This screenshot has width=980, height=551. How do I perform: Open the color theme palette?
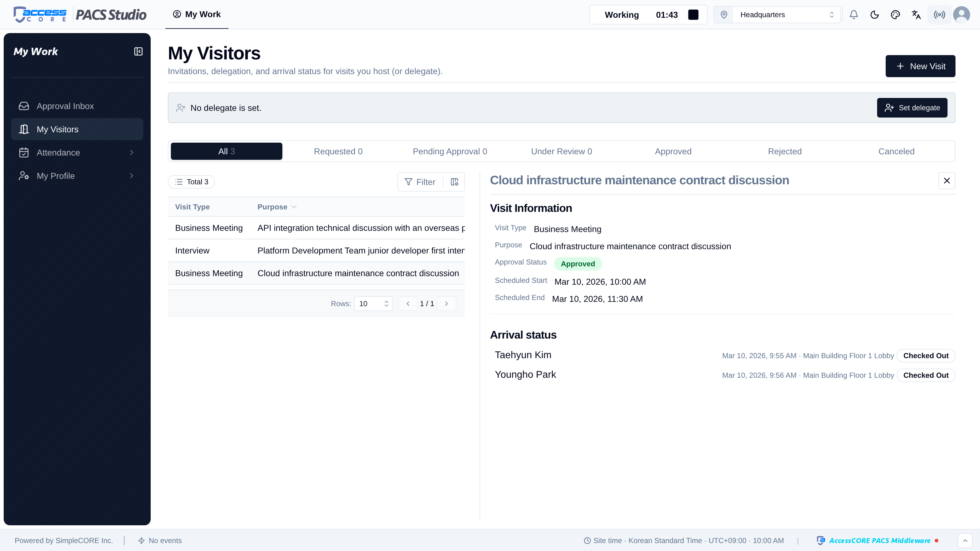tap(895, 15)
